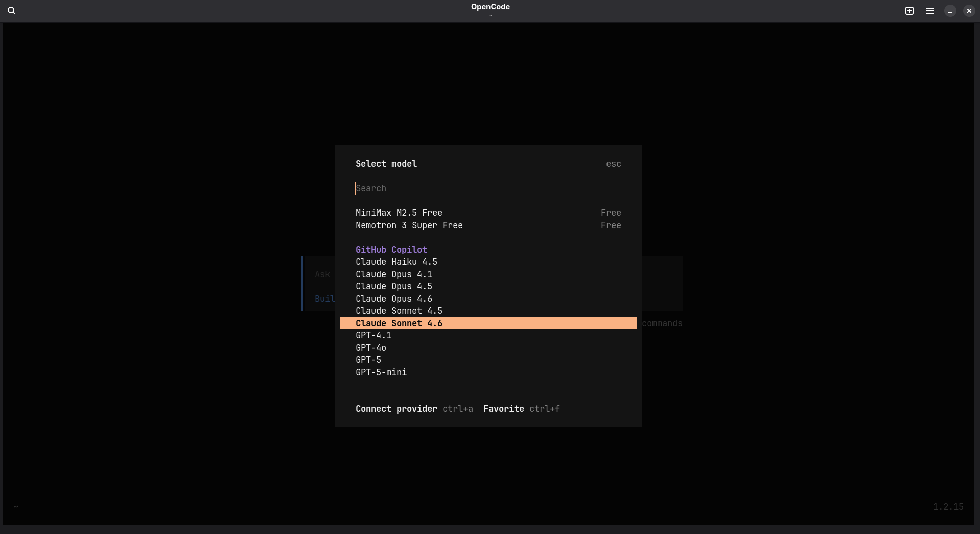Screen dimensions: 980x534
Task: Select the MiniMax M2.5 Free model
Action: (x=399, y=213)
